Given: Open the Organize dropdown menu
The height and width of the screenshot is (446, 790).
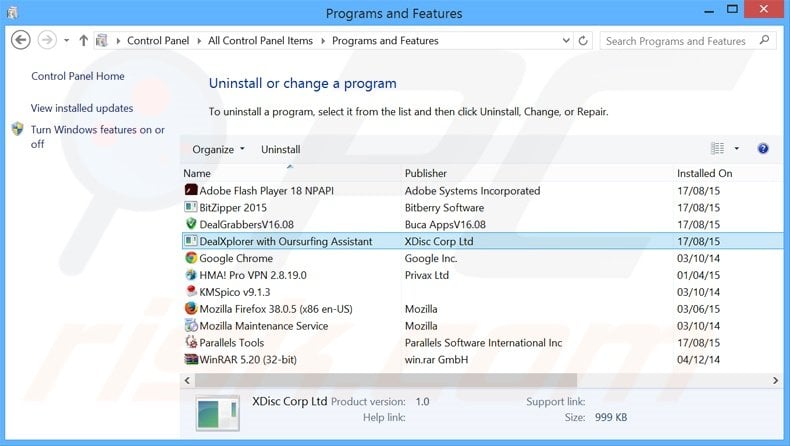Looking at the screenshot, I should (218, 149).
